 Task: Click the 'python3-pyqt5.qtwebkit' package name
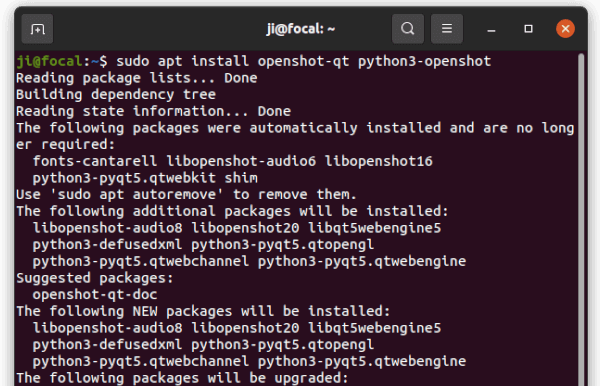click(x=124, y=178)
